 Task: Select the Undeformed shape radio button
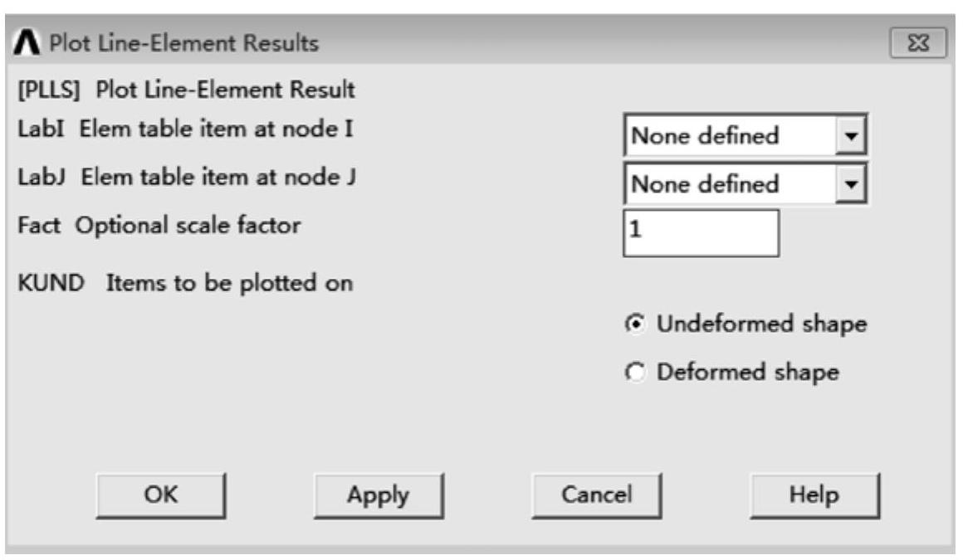[x=633, y=324]
